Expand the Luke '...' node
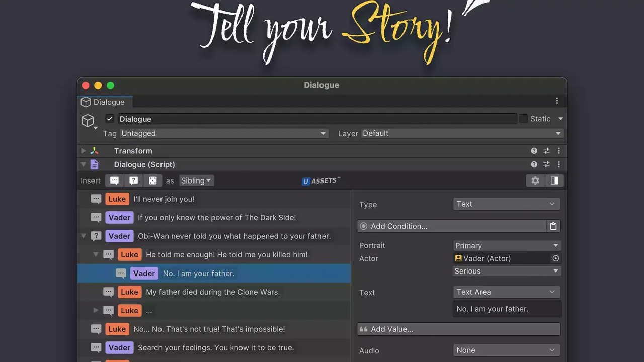The image size is (644, 362). click(x=96, y=311)
